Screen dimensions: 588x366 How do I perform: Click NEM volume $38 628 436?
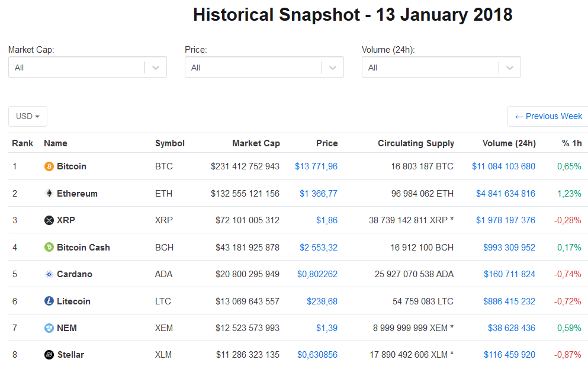[x=512, y=328]
